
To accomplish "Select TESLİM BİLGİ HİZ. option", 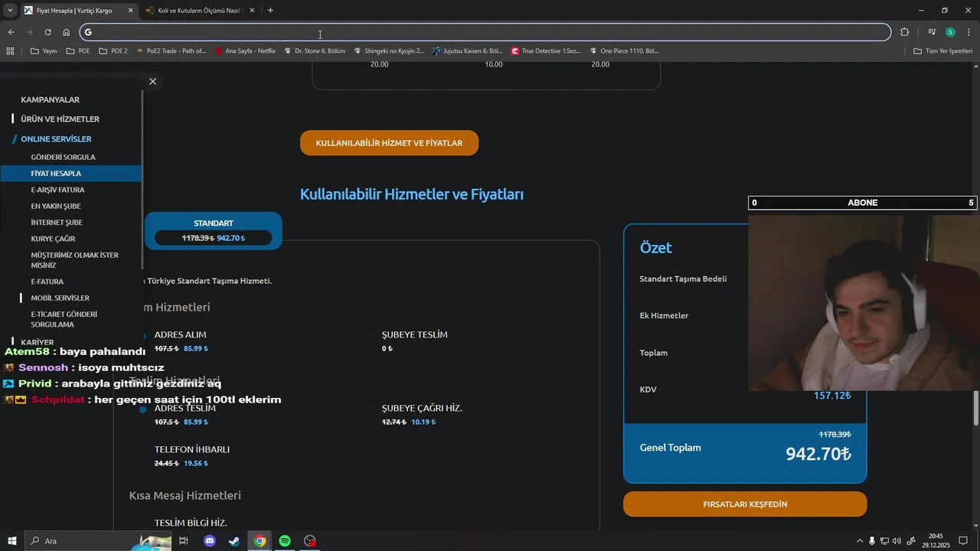I will [191, 523].
